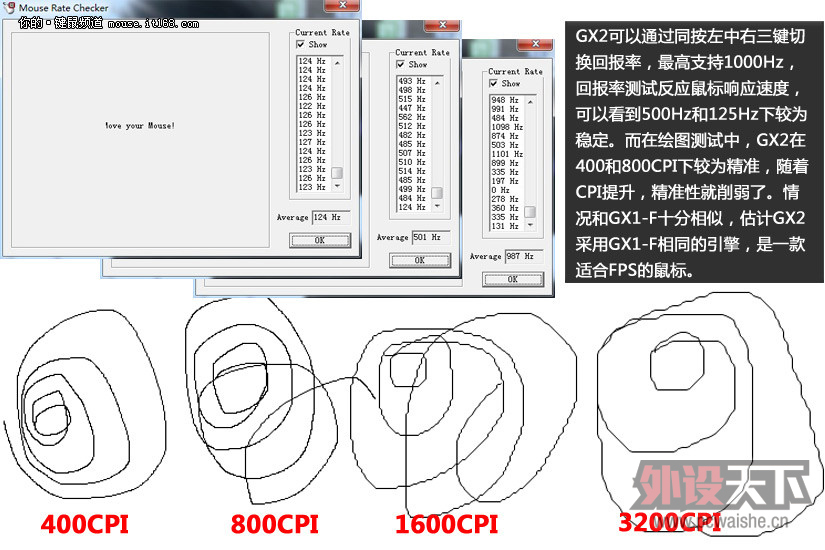Toggle Show checkbox in the 987 Hz window
This screenshot has height=550, width=825.
click(494, 83)
